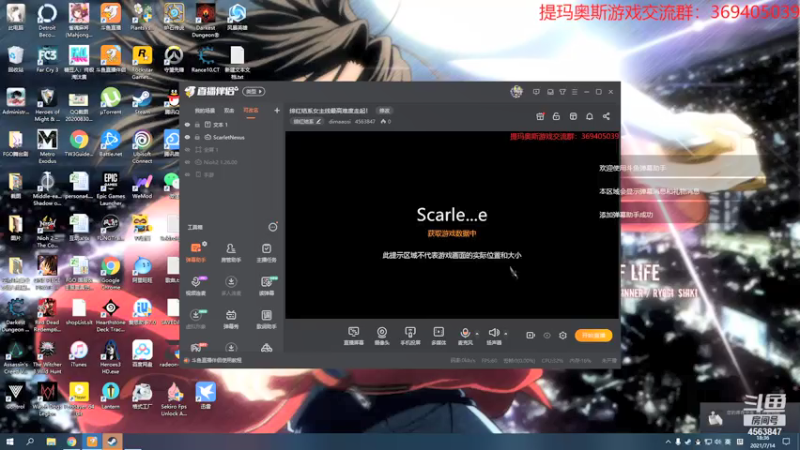Open the toolbox more options icon
800x450 pixels.
273,227
